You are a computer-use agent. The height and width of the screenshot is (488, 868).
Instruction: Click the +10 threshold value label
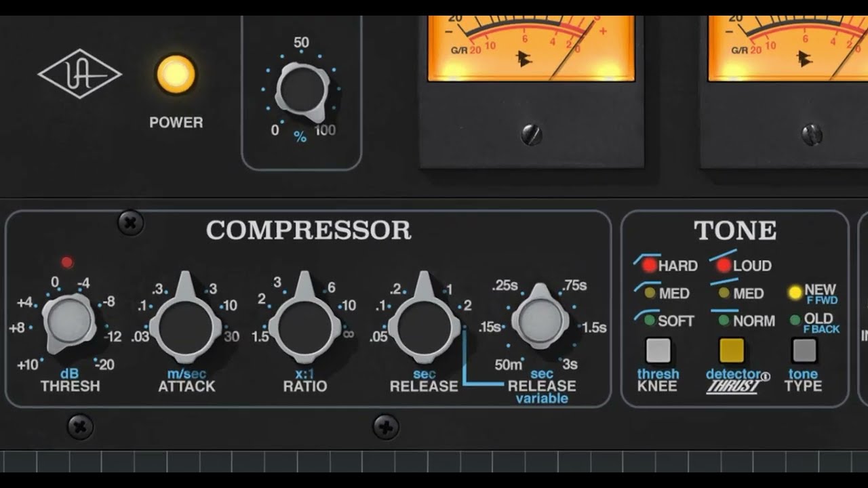pos(28,365)
